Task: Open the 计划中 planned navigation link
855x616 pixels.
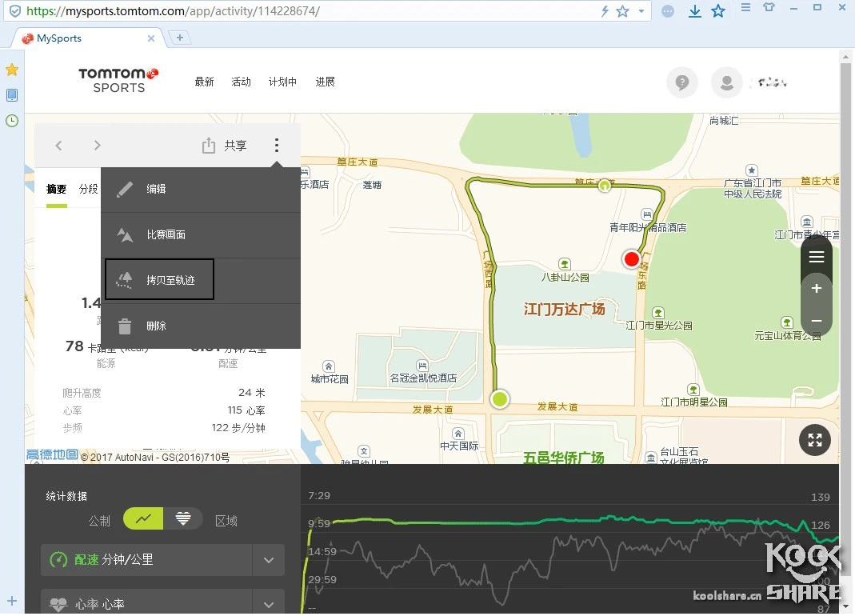Action: [x=282, y=82]
